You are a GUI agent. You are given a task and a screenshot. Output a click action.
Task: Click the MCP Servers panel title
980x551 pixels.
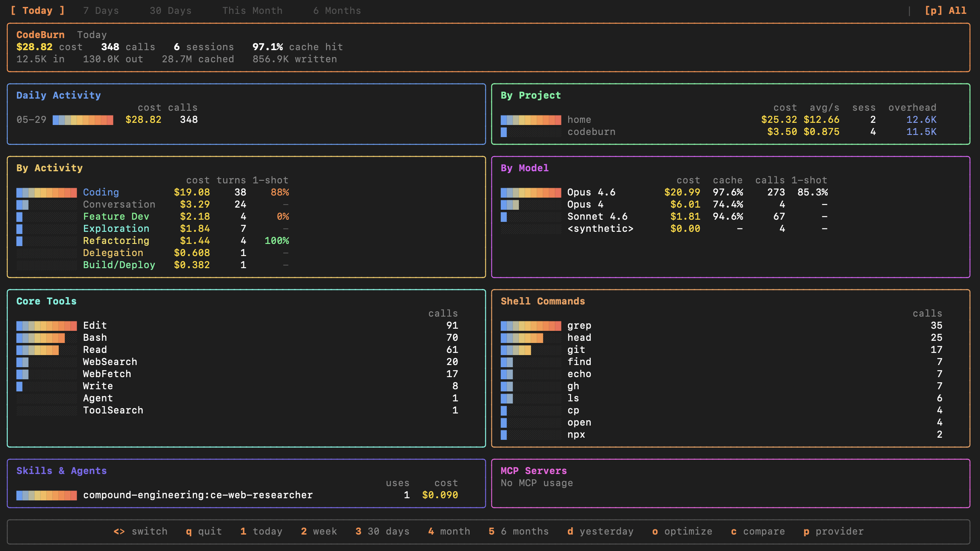point(534,471)
